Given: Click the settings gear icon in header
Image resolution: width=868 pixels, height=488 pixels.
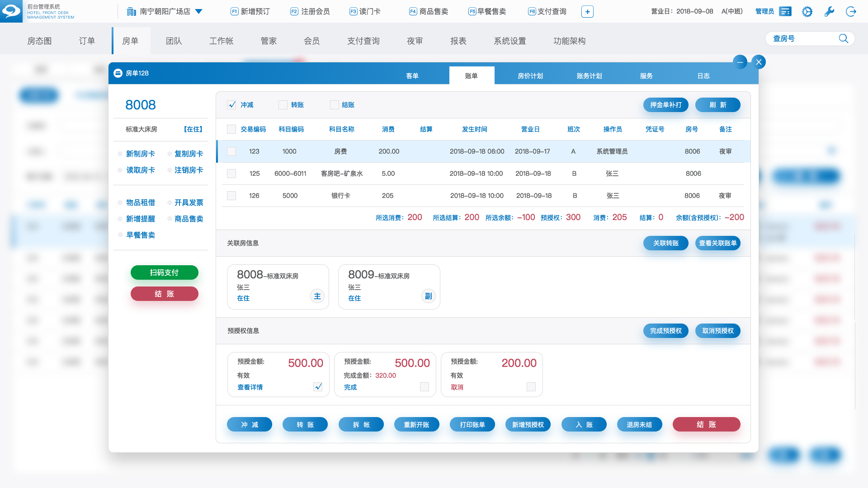Looking at the screenshot, I should click(x=807, y=12).
